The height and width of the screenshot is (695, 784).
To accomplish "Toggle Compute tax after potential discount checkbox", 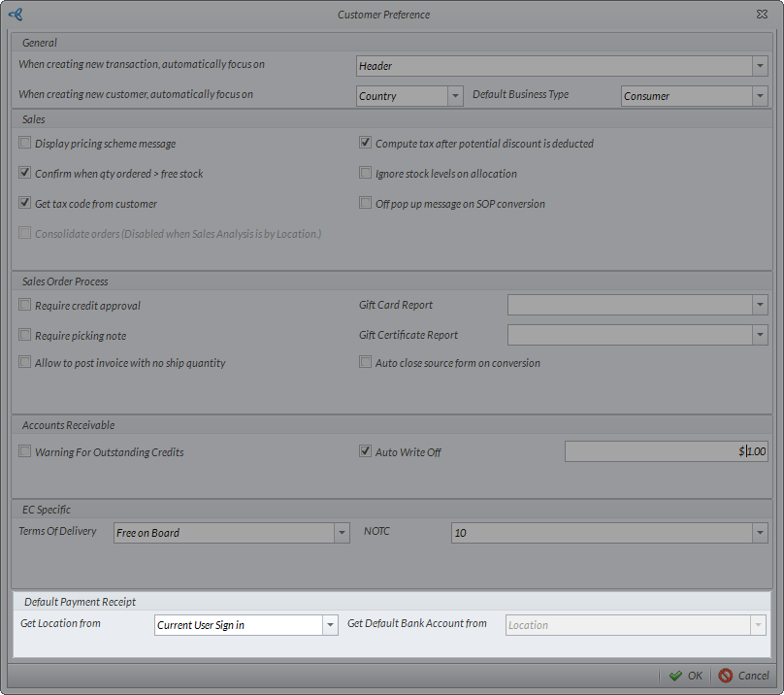I will point(366,144).
